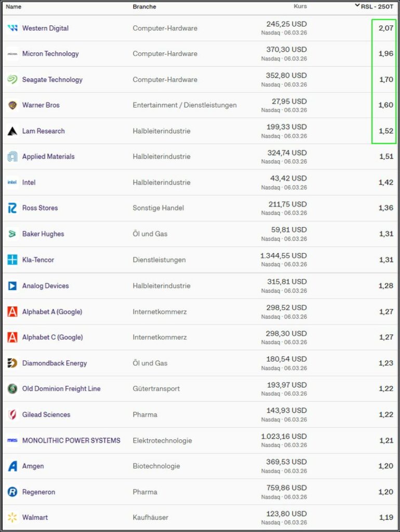
Task: Toggle sort arrow beside RSL - 250T
Action: (x=357, y=6)
